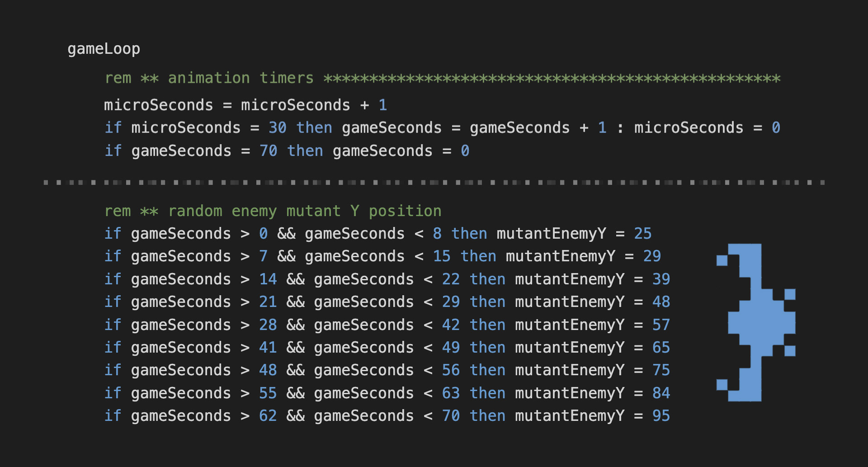Click the gameSeconds = 70 reset line
This screenshot has height=467, width=868.
coord(285,151)
